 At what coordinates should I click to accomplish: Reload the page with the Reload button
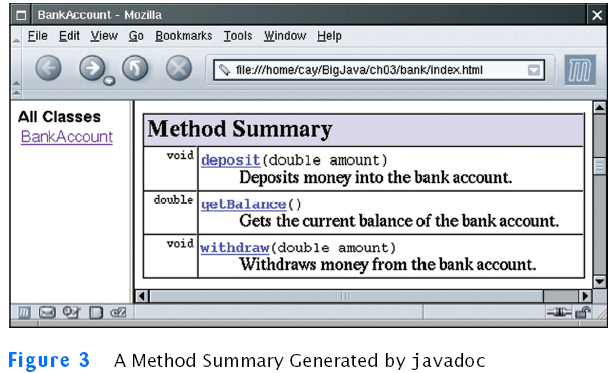tap(135, 68)
